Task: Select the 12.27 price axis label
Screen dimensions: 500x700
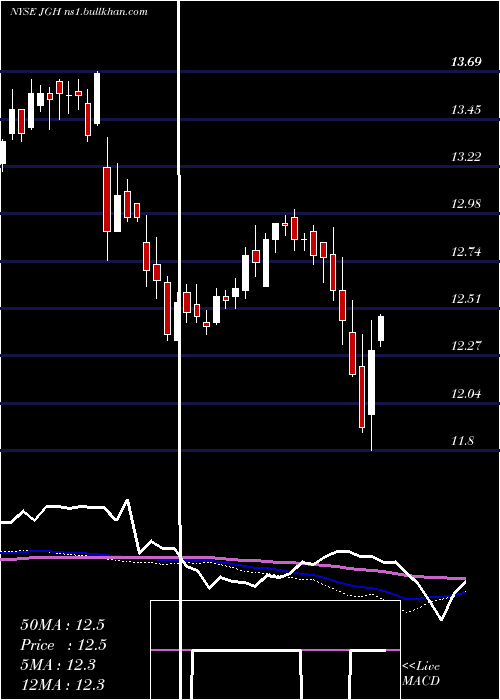Action: tap(466, 346)
